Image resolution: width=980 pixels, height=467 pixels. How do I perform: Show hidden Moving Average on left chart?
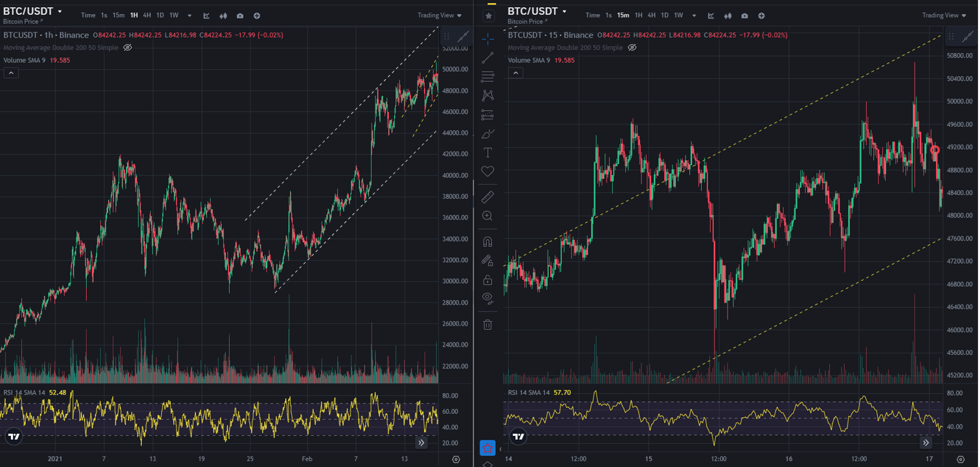point(128,47)
